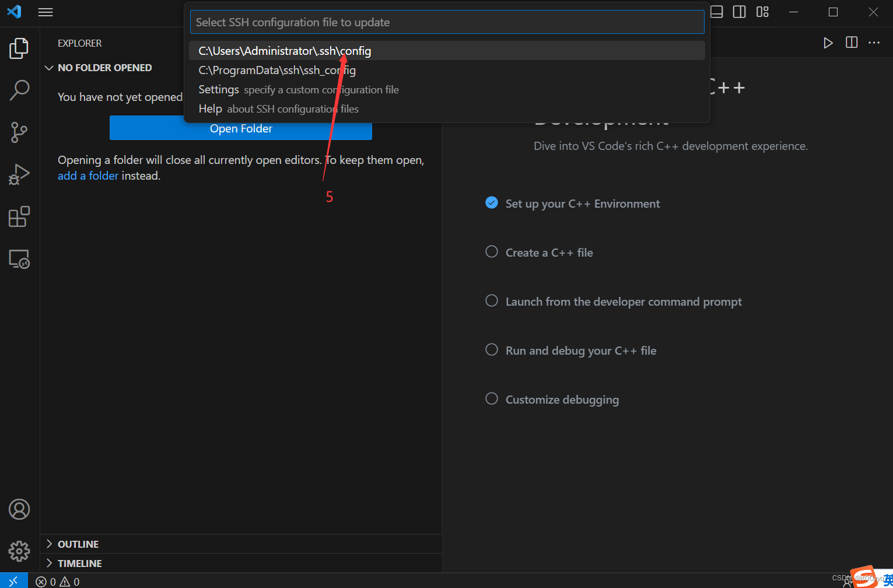
Task: Maximize the VS Code window
Action: click(x=833, y=12)
